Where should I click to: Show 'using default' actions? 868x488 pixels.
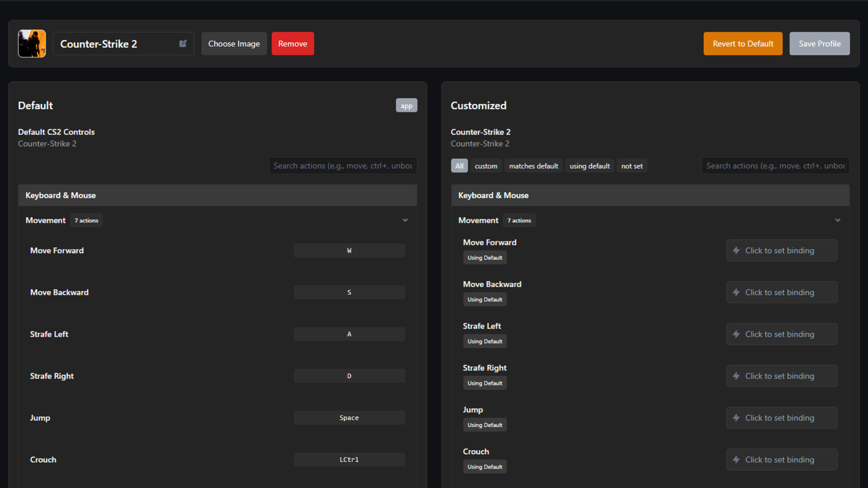590,166
